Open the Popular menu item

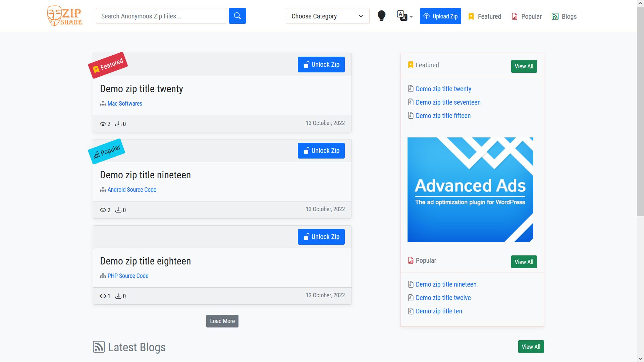[527, 16]
